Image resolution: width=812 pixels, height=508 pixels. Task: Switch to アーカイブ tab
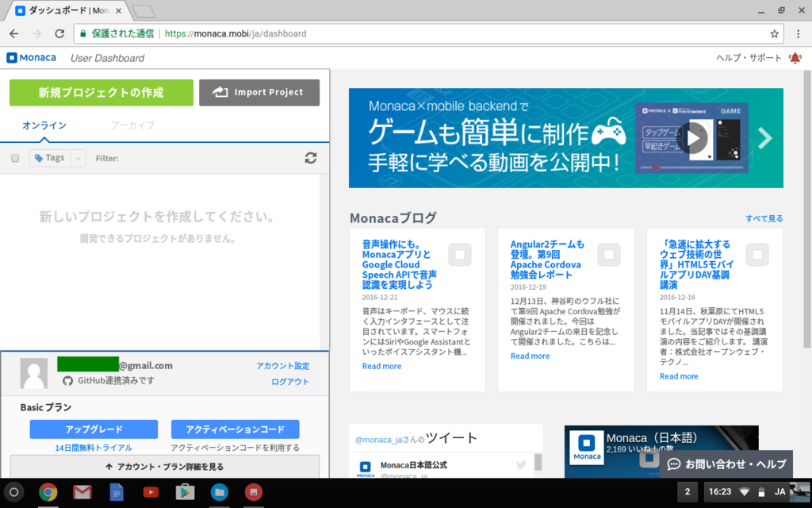(x=132, y=125)
